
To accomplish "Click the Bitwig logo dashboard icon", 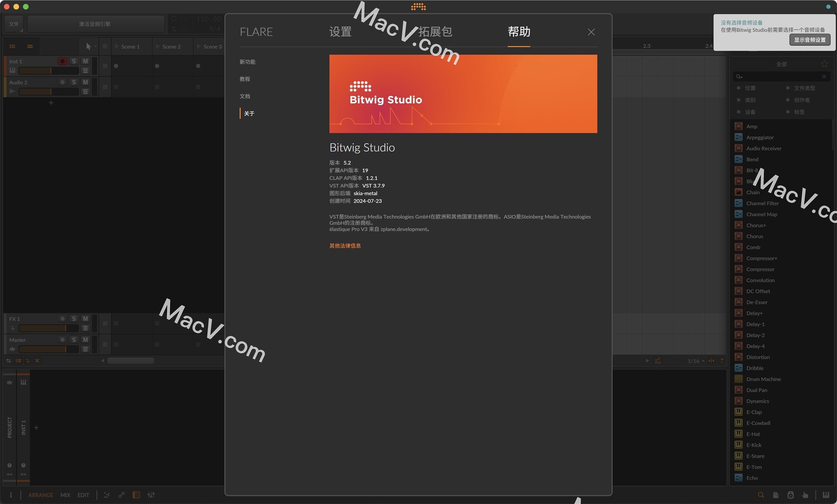I will [418, 7].
